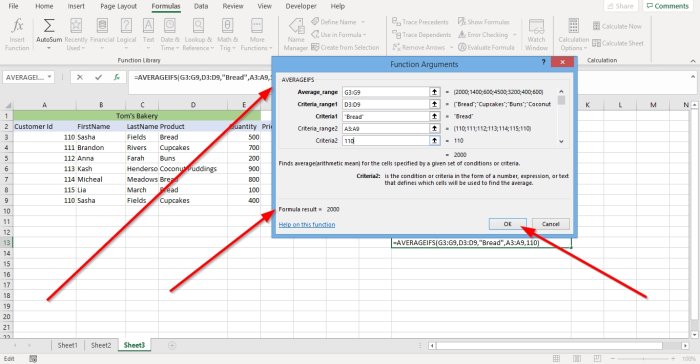Confirm formula with checkmark icon
Image resolution: width=700 pixels, height=364 pixels.
pos(98,77)
